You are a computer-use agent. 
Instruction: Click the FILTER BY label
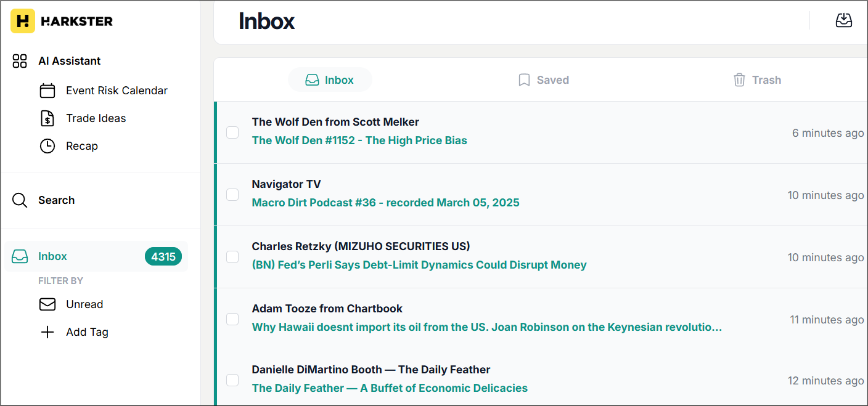coord(60,281)
